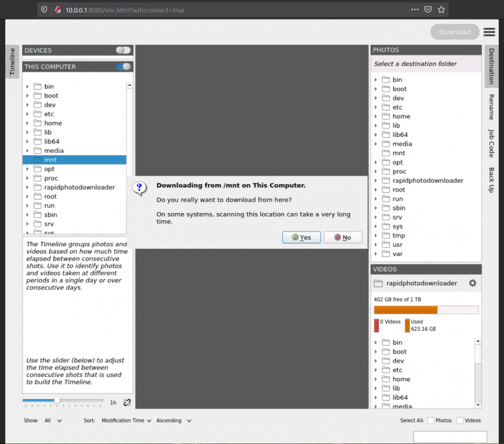The width and height of the screenshot is (504, 444).
Task: Open the browser page actions ellipsis
Action: click(415, 9)
